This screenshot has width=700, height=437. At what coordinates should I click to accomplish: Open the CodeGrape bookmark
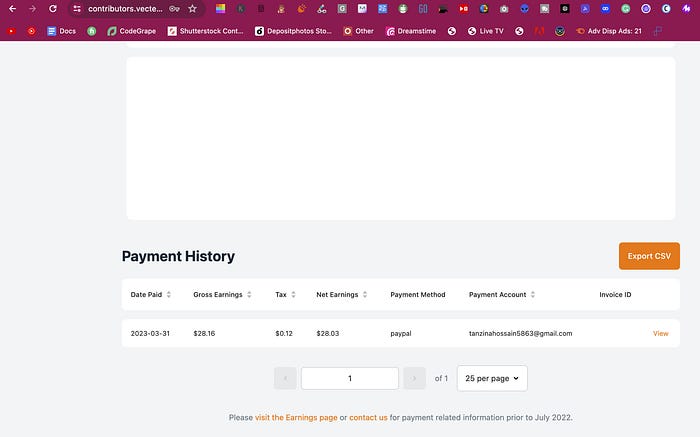click(x=132, y=31)
